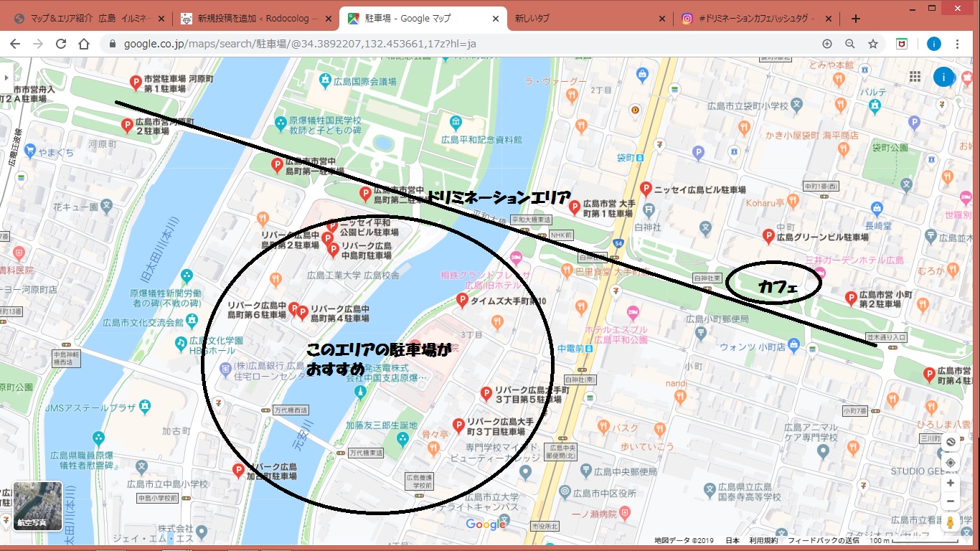Click the リパーク広島加古町駐車場 parking pin
This screenshot has height=551, width=980.
(x=239, y=471)
